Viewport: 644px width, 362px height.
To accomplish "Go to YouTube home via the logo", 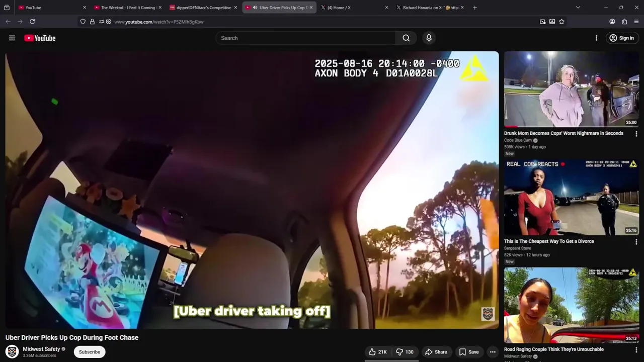I will click(40, 38).
